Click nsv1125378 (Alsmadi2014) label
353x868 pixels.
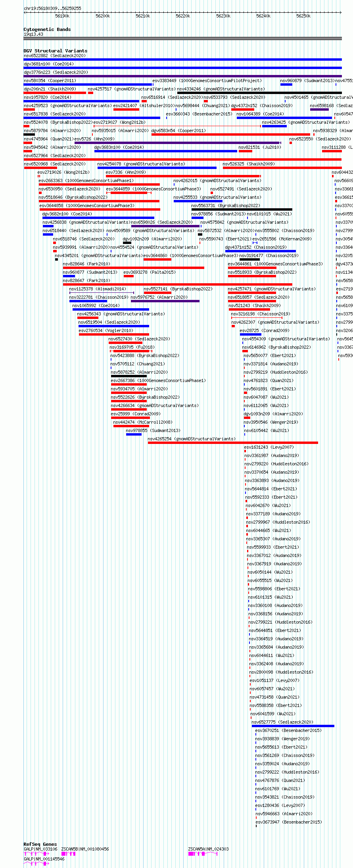pyautogui.click(x=98, y=289)
